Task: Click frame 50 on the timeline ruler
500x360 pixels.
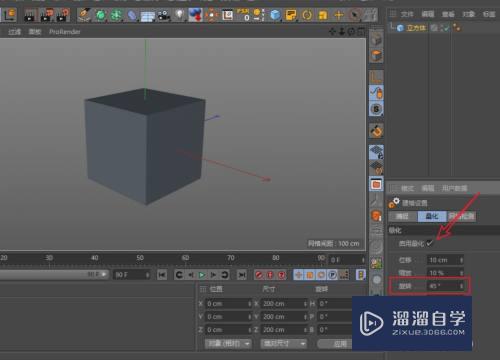Action: tap(140, 258)
